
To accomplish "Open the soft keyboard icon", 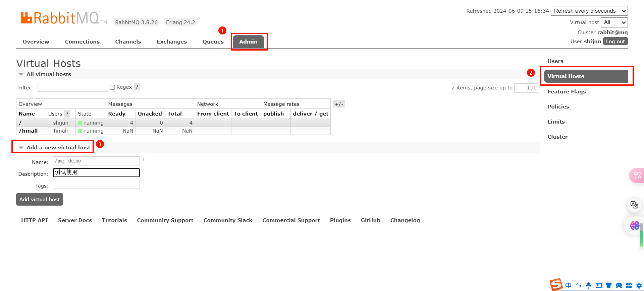I will [x=599, y=285].
